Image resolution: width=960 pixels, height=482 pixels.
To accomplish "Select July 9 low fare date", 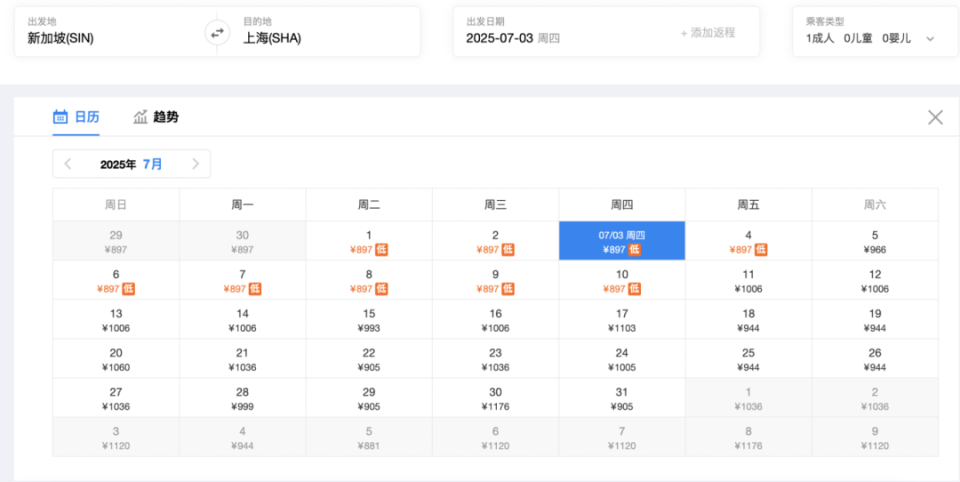I will pos(495,280).
